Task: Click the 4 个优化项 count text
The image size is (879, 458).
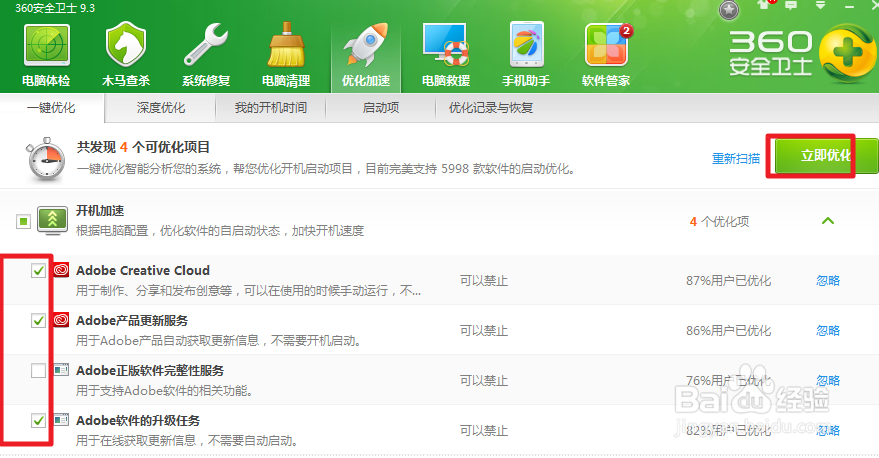Action: pos(719,221)
